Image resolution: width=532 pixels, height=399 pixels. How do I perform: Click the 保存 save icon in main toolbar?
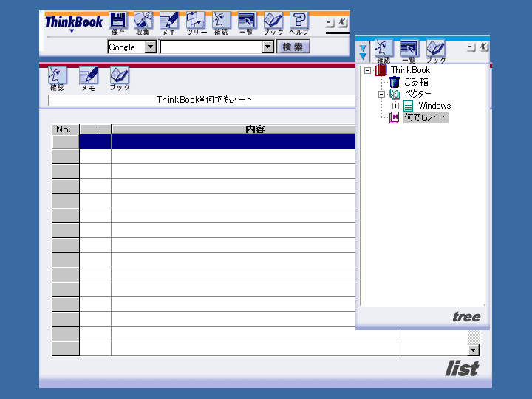(x=118, y=24)
